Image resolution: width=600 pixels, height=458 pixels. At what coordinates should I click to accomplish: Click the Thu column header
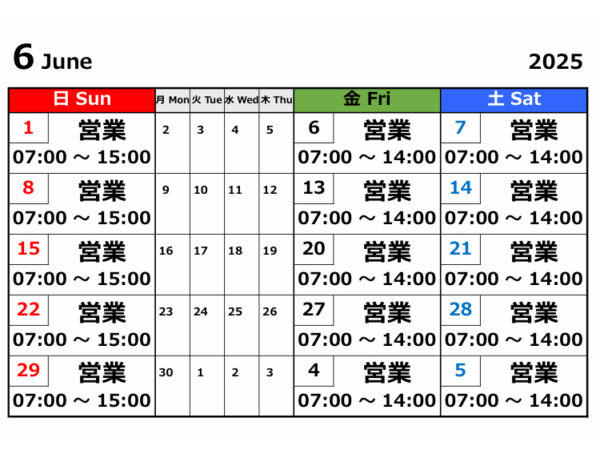(276, 100)
